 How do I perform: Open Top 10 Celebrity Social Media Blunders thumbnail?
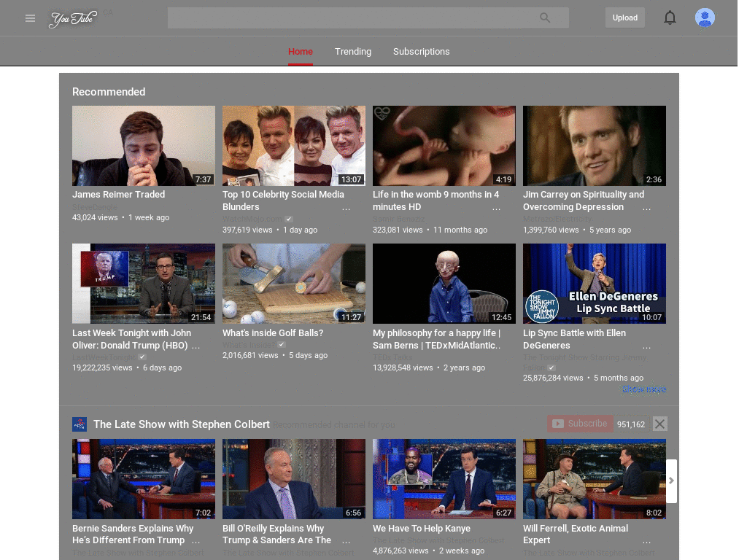pyautogui.click(x=294, y=146)
